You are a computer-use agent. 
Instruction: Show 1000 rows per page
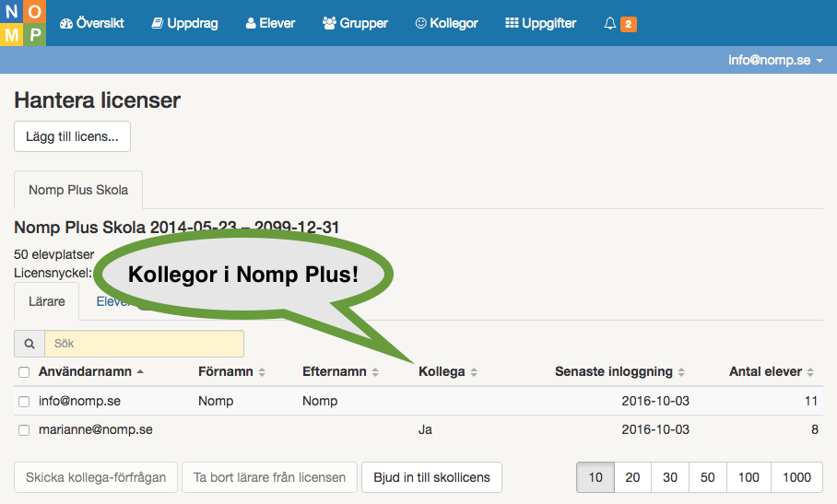[797, 477]
